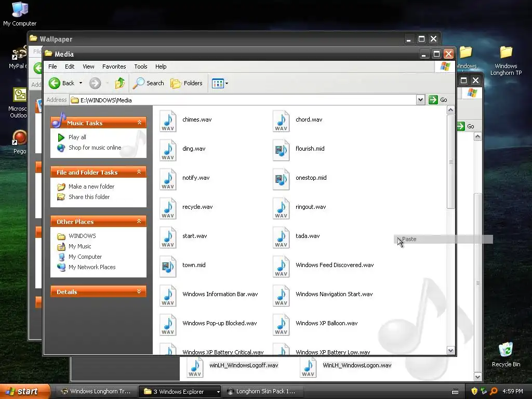
Task: Select the tada.wav file icon
Action: (281, 237)
